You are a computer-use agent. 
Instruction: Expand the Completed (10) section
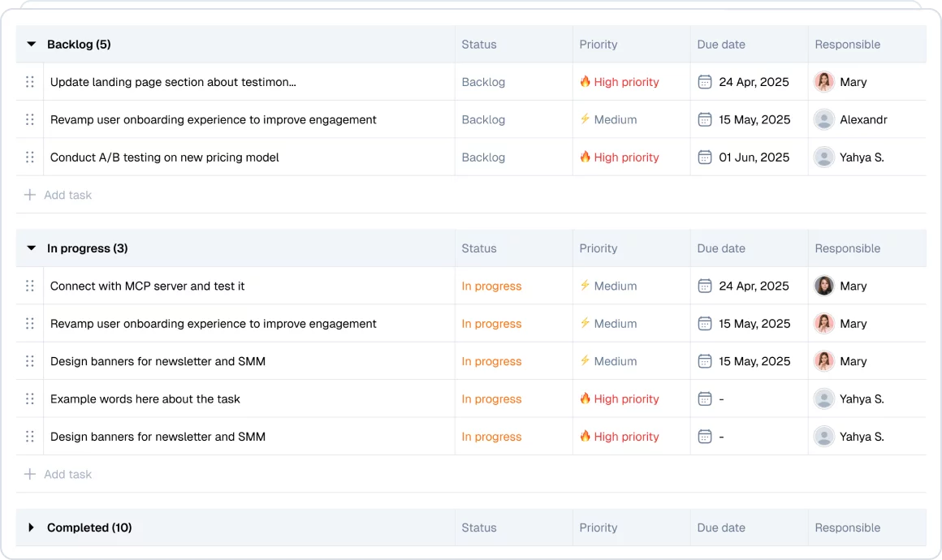(32, 528)
